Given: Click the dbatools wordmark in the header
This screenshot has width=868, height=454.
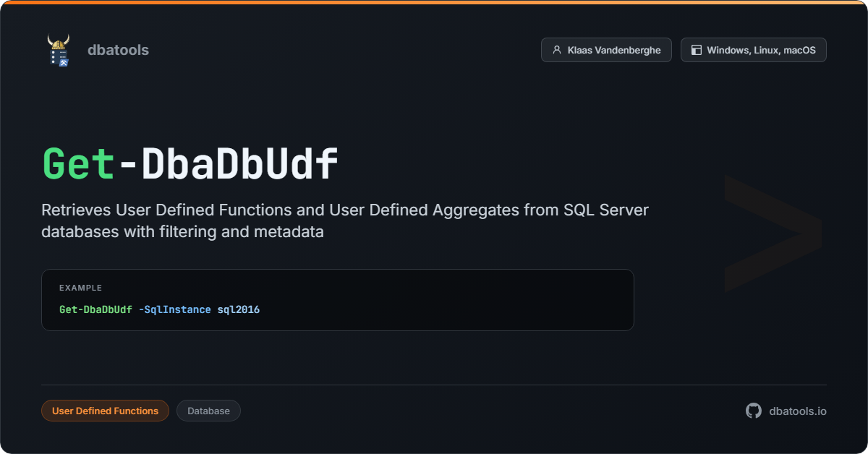Looking at the screenshot, I should [118, 50].
